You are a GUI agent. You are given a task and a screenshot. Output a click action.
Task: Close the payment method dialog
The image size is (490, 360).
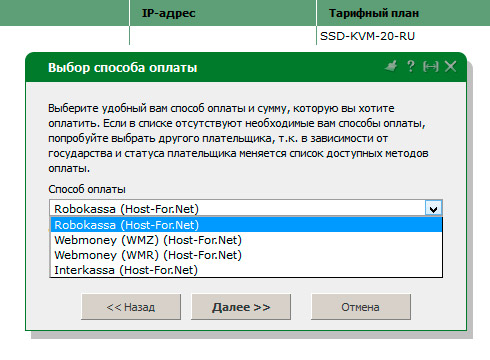tap(451, 67)
